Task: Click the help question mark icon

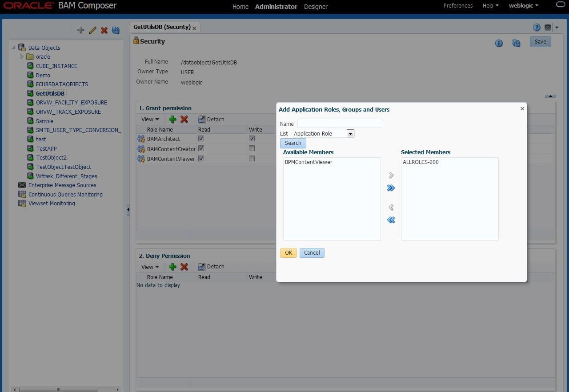Action: click(x=537, y=28)
